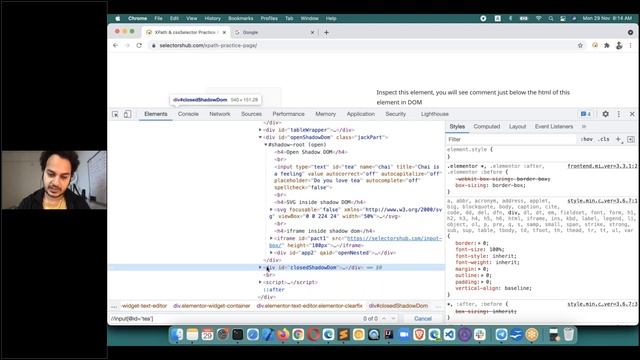This screenshot has width=640, height=360.
Task: Collapse the closedShadowDom div node
Action: pyautogui.click(x=260, y=267)
